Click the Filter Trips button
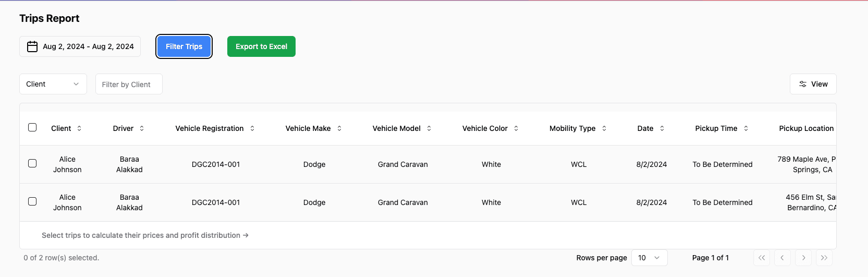 184,46
